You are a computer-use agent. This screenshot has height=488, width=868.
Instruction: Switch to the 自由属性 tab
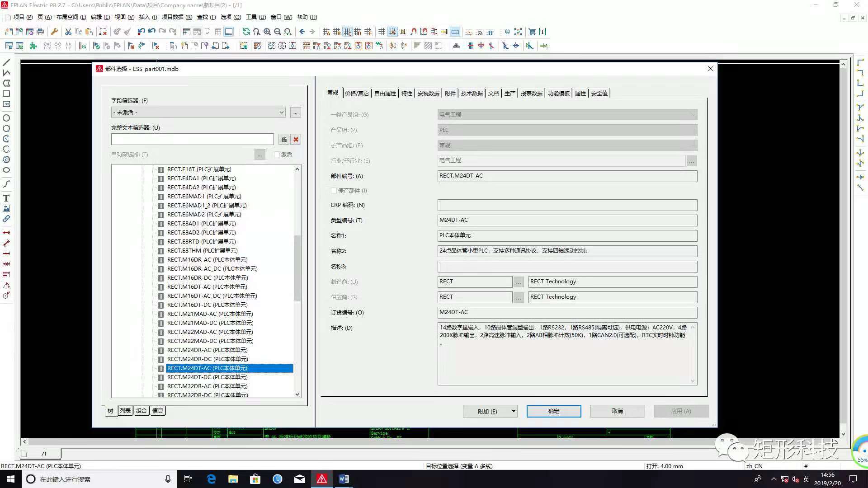(x=385, y=94)
